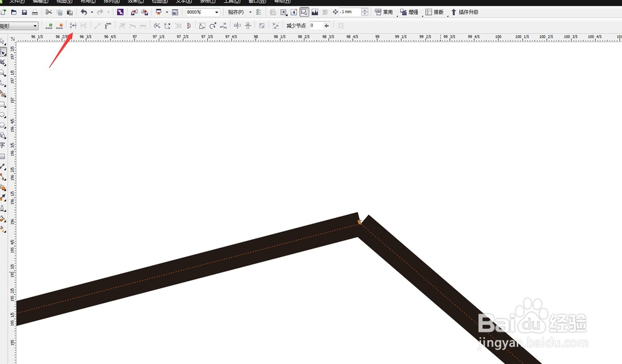Click the Add nodes icon
This screenshot has height=364, width=622.
pos(49,25)
